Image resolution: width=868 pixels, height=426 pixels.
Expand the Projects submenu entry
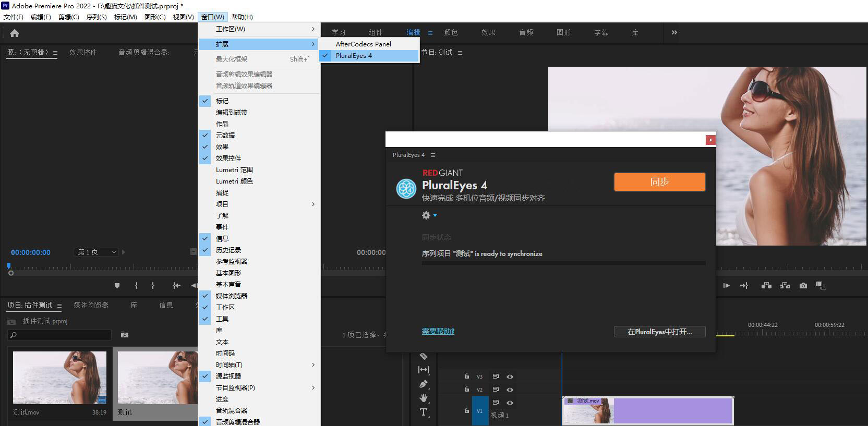[x=259, y=204]
